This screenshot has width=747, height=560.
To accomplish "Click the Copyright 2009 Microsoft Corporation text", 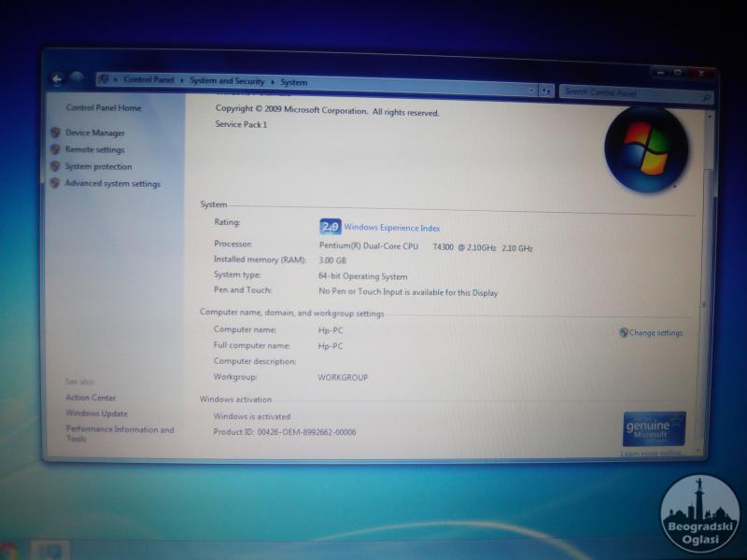I will (328, 110).
